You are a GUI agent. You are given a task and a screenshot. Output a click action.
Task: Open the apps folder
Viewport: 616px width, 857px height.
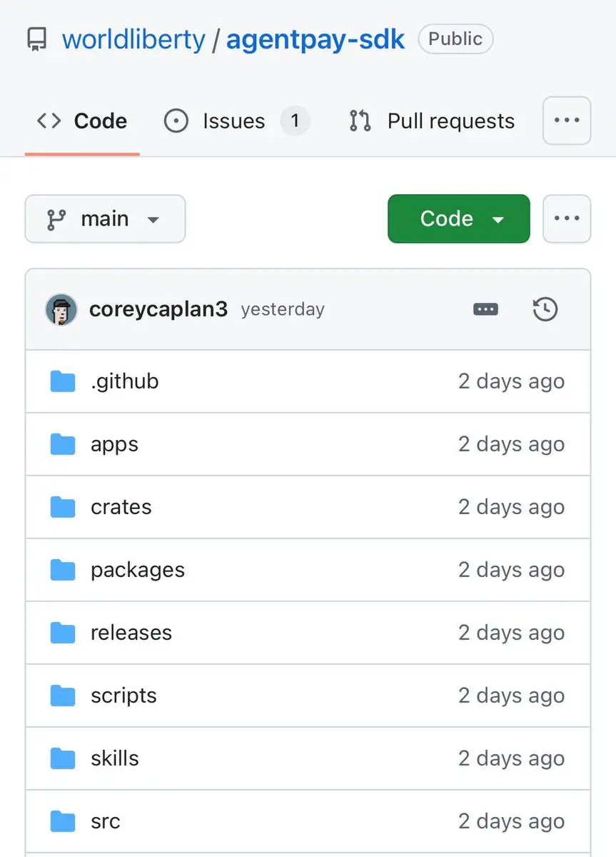click(x=114, y=444)
